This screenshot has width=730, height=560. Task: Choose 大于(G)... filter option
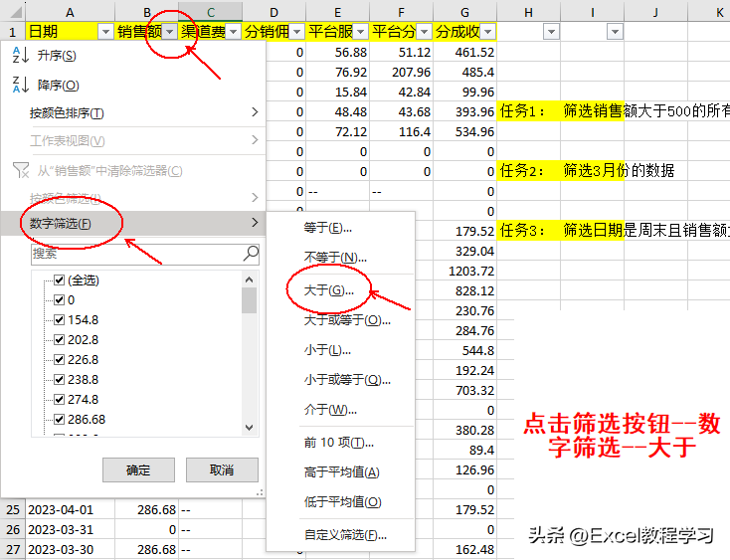(341, 290)
